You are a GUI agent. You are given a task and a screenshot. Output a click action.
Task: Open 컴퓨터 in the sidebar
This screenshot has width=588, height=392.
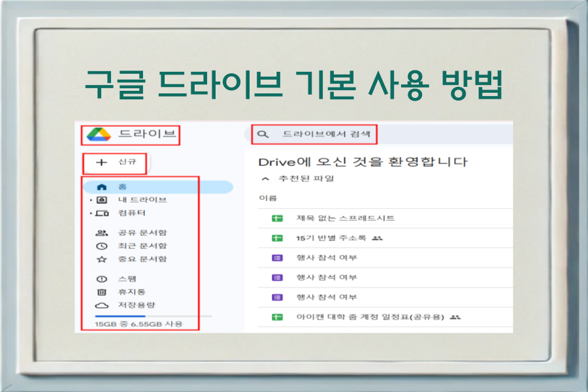click(131, 213)
